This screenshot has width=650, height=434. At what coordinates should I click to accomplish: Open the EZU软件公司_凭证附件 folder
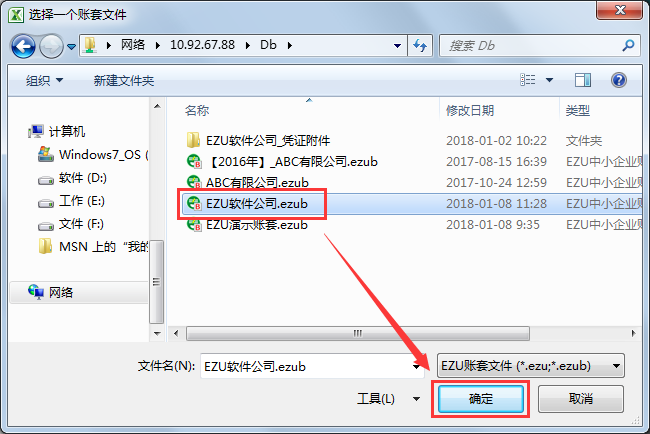click(x=268, y=141)
